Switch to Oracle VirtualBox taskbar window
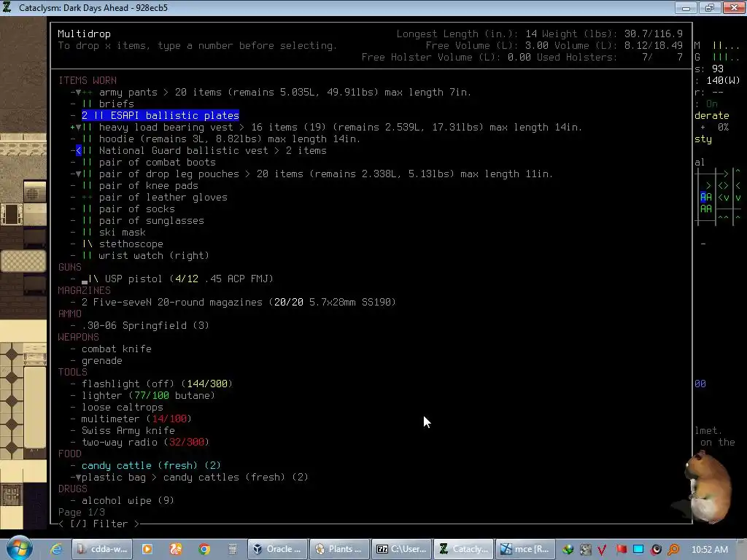Image resolution: width=747 pixels, height=560 pixels. coord(277,549)
